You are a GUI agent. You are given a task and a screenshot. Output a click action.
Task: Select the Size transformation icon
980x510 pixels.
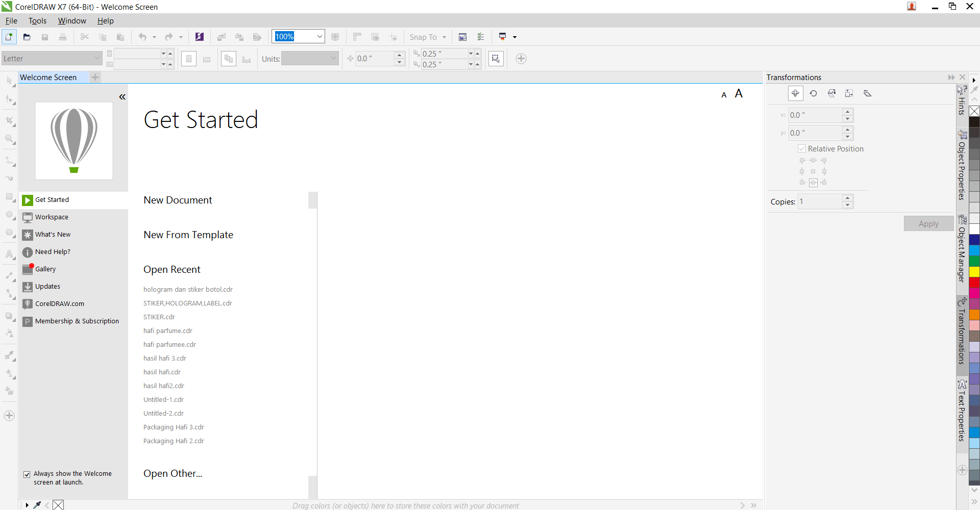point(849,93)
